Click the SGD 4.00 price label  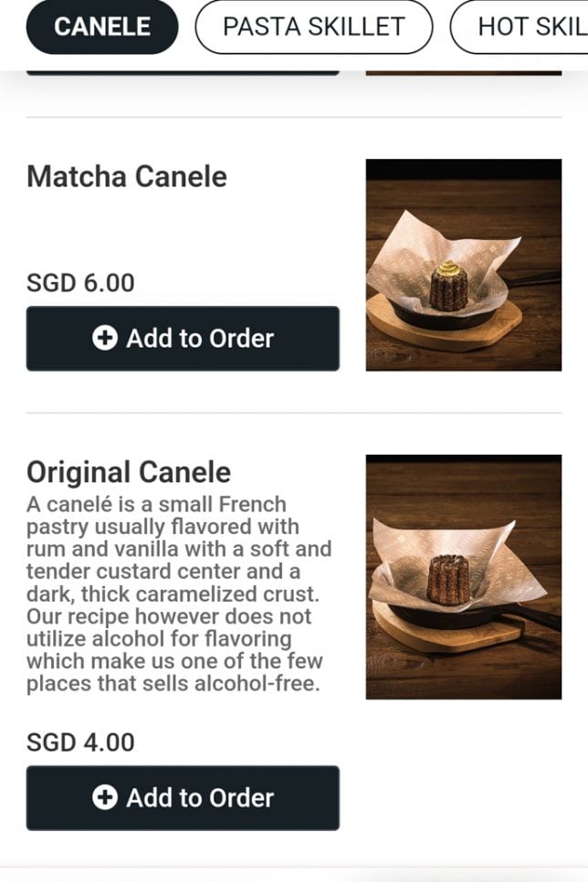point(80,742)
